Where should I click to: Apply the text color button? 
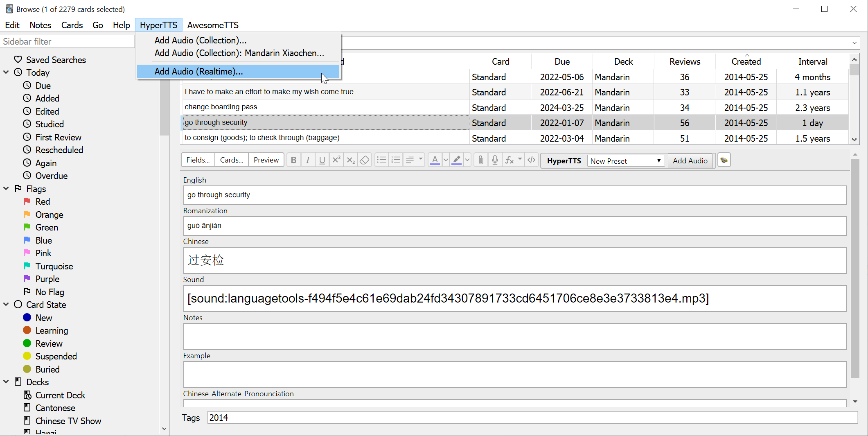tap(435, 160)
